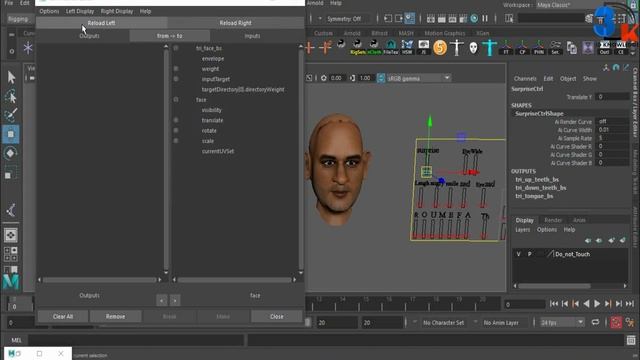Viewport: 640px width, 360px height.
Task: Toggle playback looping icon
Action: pyautogui.click(x=596, y=322)
